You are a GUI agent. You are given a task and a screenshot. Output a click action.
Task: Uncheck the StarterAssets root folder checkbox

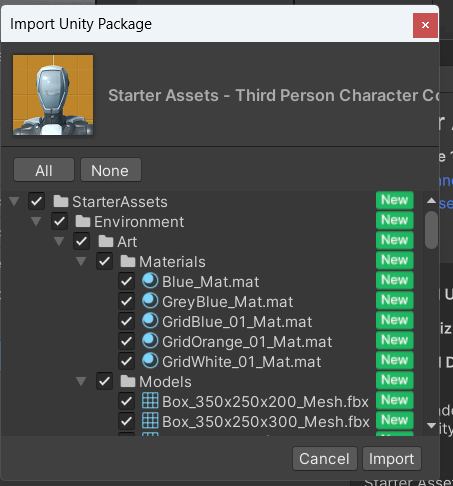[x=37, y=201]
